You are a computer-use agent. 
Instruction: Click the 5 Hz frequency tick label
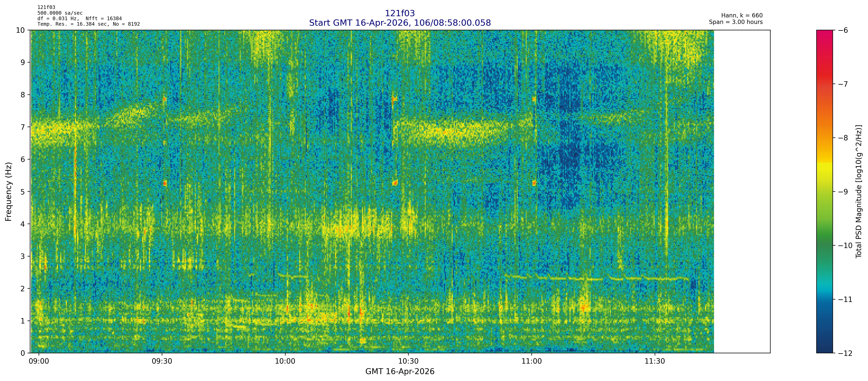tap(23, 192)
